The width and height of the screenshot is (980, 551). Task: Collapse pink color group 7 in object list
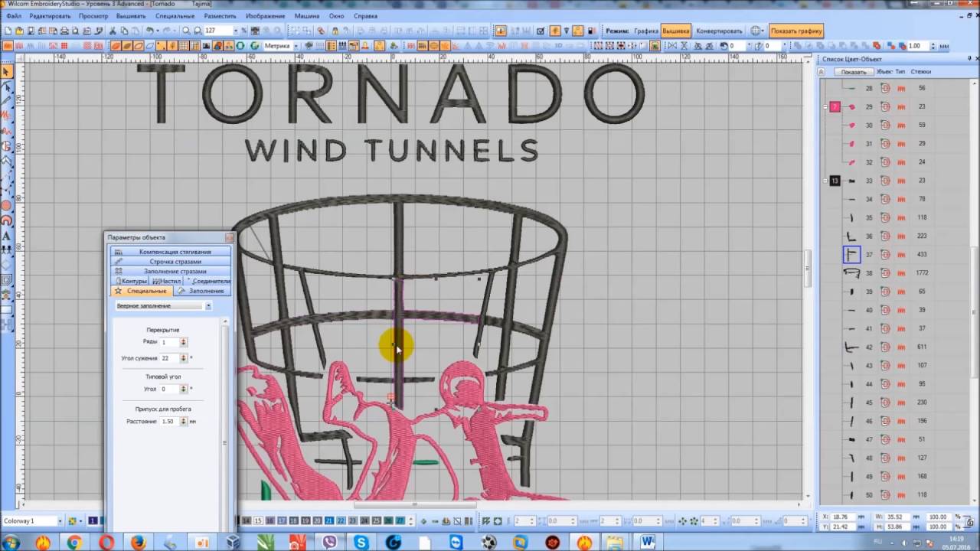coord(825,106)
